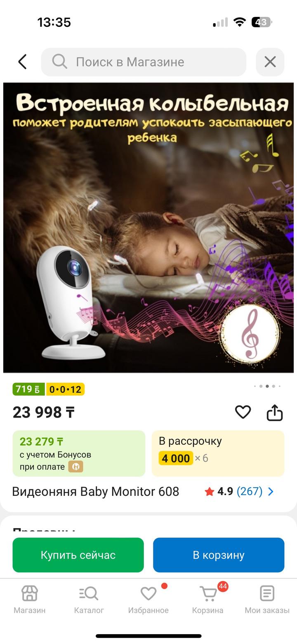Viewport: 297px width, 644px height.
Task: Tap В корзину button
Action: (219, 555)
